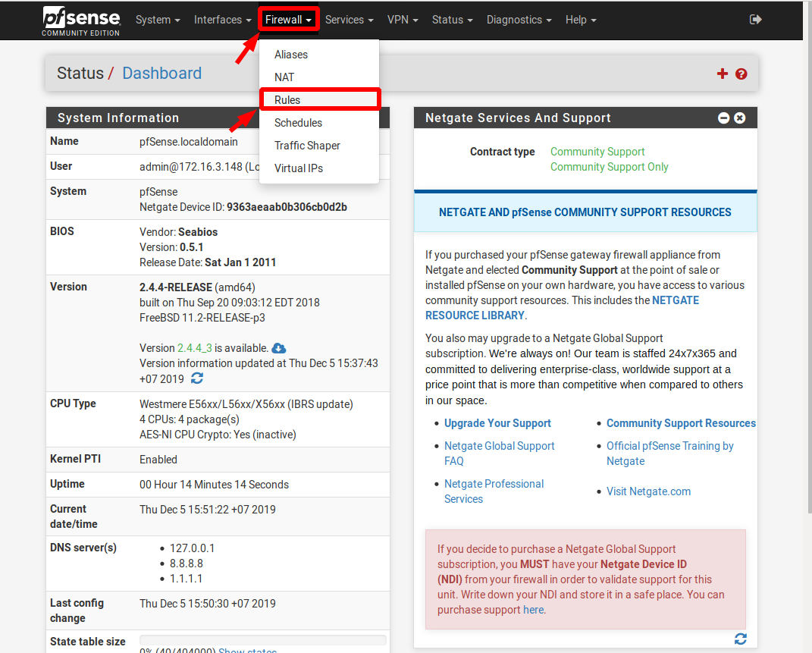The height and width of the screenshot is (653, 812).
Task: Click the AES-NI CPU Crypto line
Action: pyautogui.click(x=218, y=435)
